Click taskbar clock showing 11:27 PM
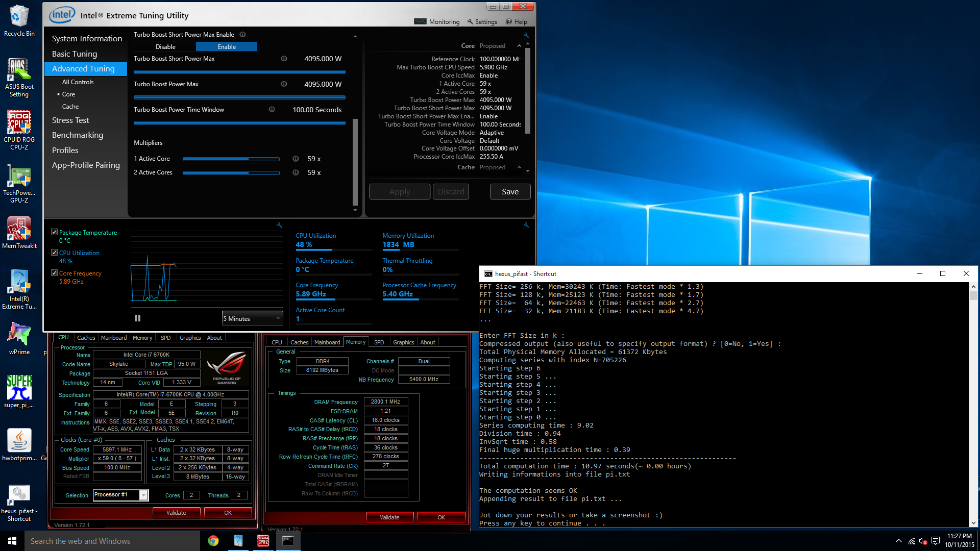Viewport: 980px width, 551px height. pos(960,541)
